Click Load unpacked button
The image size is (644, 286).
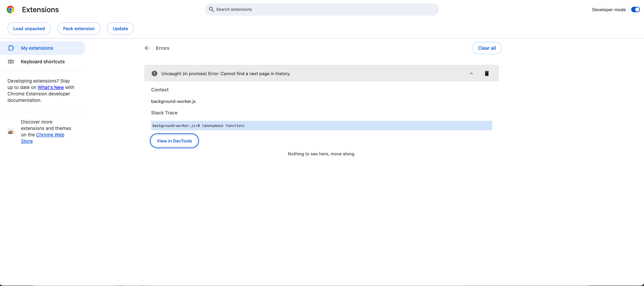(x=29, y=28)
